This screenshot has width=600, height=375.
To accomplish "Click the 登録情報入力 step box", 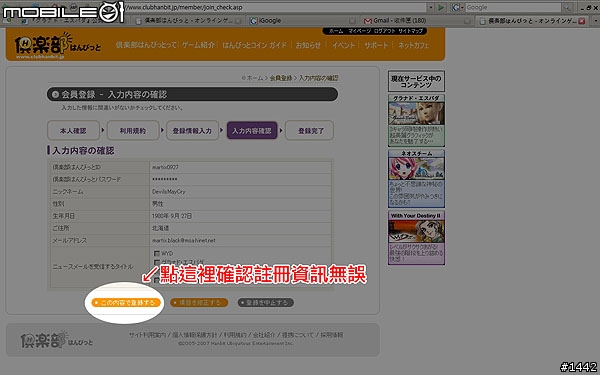I will (192, 130).
